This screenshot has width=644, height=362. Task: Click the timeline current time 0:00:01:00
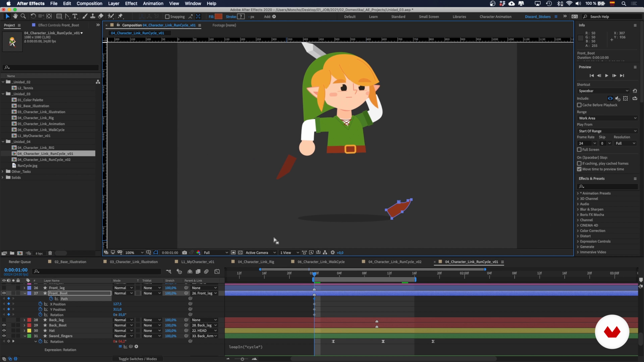click(16, 270)
